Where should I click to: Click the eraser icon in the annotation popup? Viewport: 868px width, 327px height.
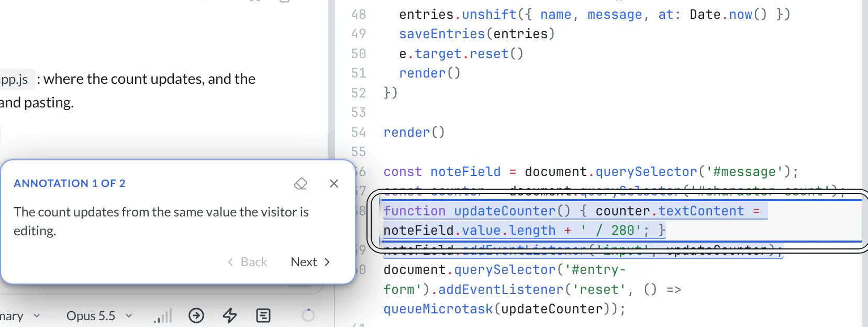click(x=301, y=184)
